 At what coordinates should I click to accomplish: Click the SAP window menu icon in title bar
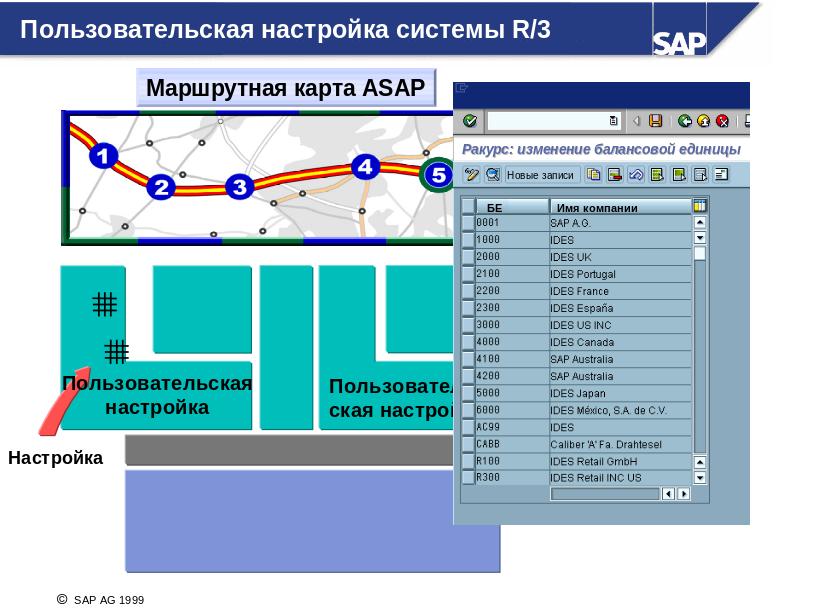pyautogui.click(x=461, y=88)
